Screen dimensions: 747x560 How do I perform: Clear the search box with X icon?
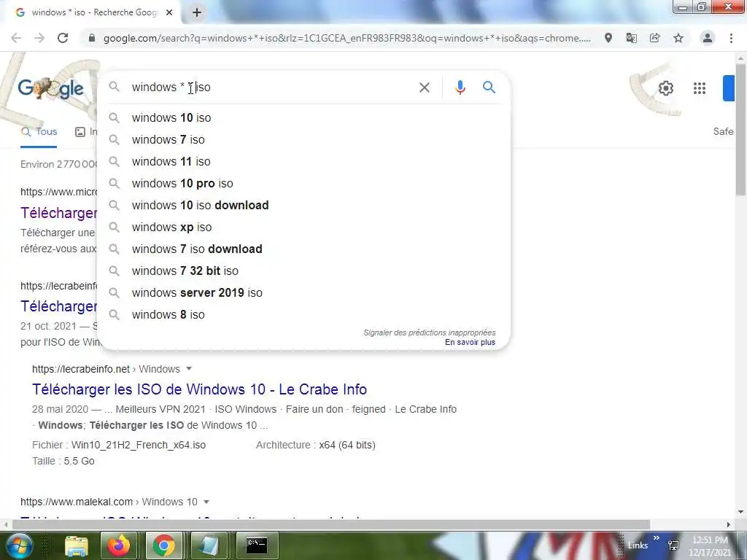pos(424,87)
